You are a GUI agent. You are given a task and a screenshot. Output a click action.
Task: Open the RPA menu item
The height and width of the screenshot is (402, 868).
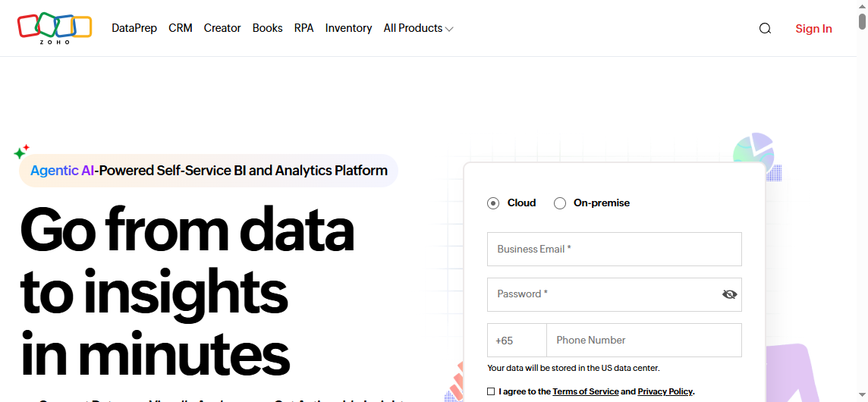303,28
